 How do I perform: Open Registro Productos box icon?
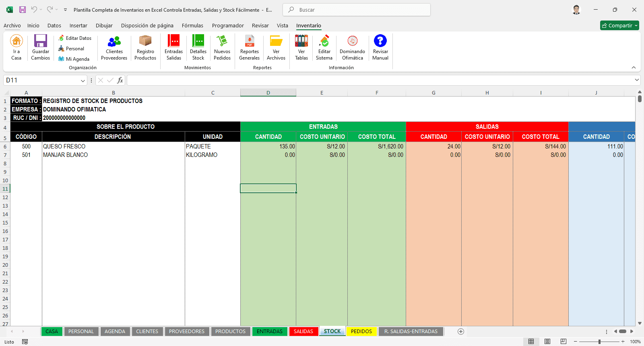tap(145, 41)
